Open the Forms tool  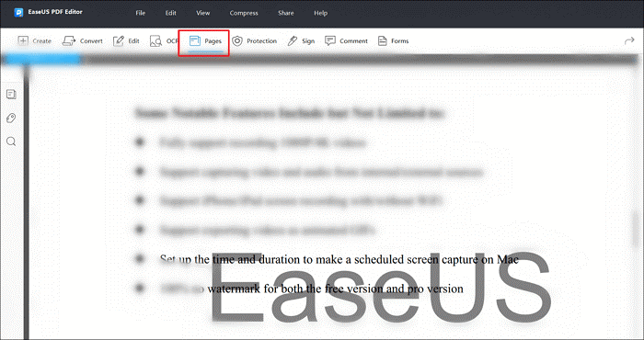click(x=393, y=40)
